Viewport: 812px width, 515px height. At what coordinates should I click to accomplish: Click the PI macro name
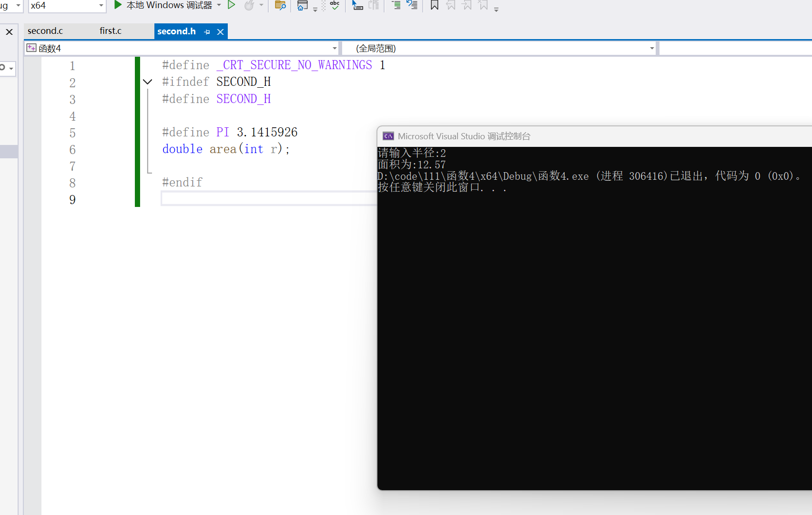(223, 132)
